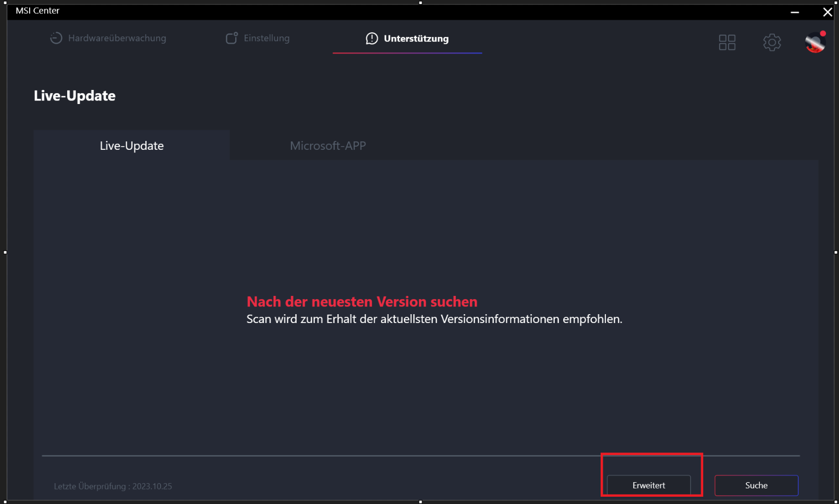839x504 pixels.
Task: Open the Hardwareüberwachung tab
Action: (x=108, y=38)
